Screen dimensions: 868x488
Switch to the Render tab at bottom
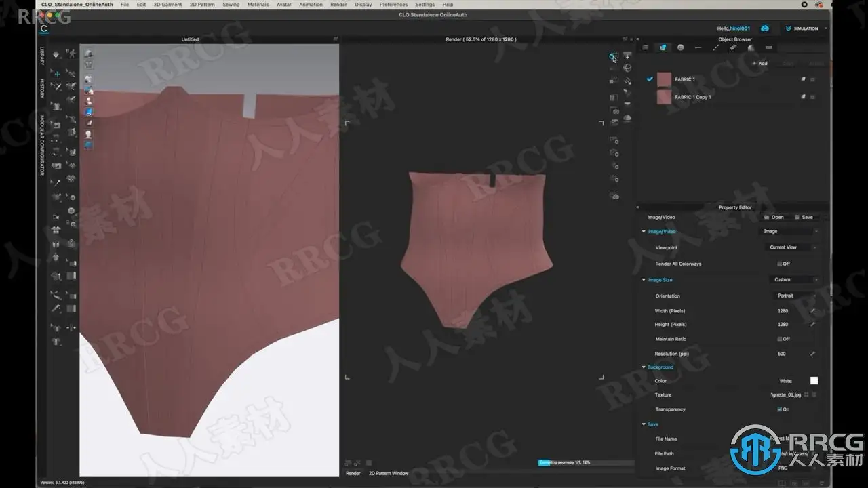pos(353,473)
